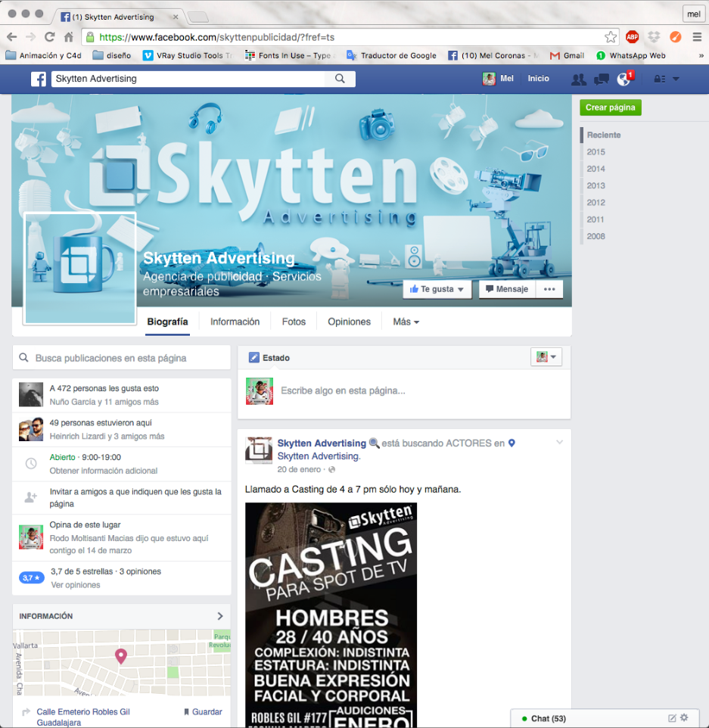Open the Dropbox extension icon
Image resolution: width=709 pixels, height=728 pixels.
(654, 37)
